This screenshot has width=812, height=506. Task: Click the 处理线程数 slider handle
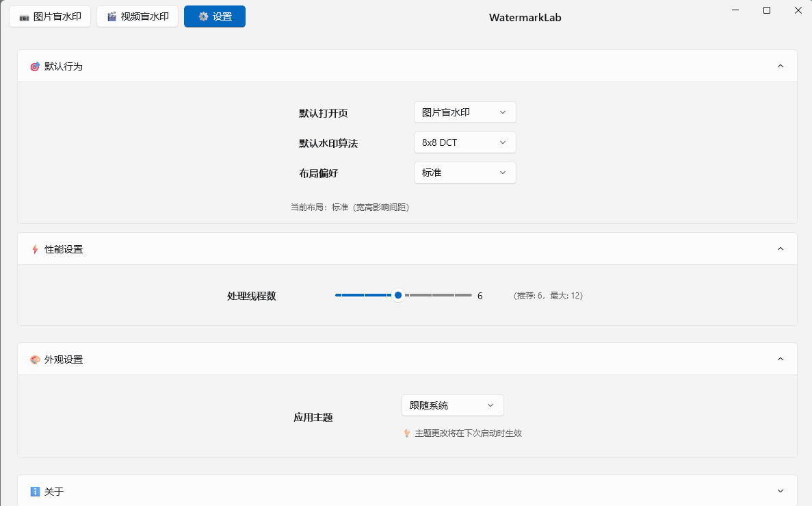pyautogui.click(x=397, y=295)
